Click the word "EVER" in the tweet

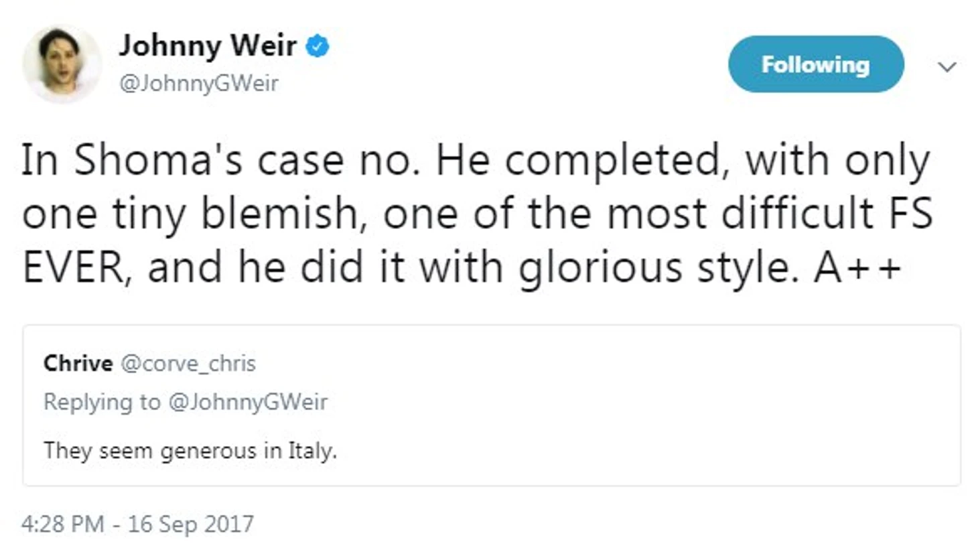point(74,267)
